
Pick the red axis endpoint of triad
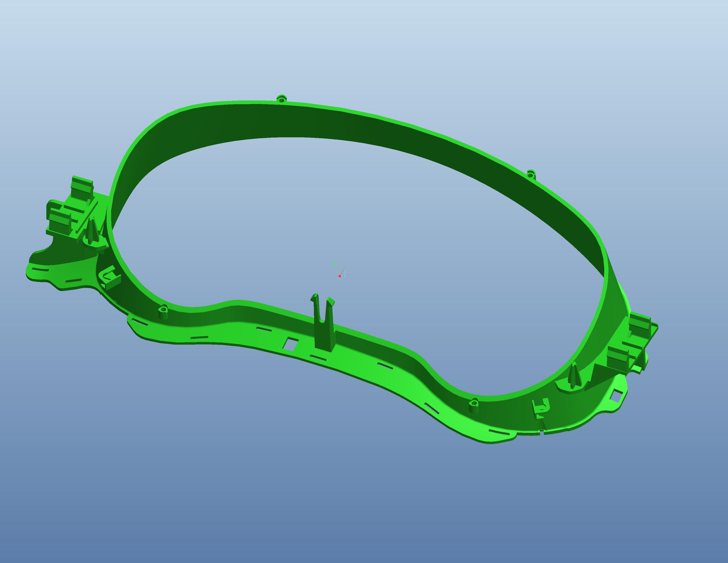[x=339, y=276]
